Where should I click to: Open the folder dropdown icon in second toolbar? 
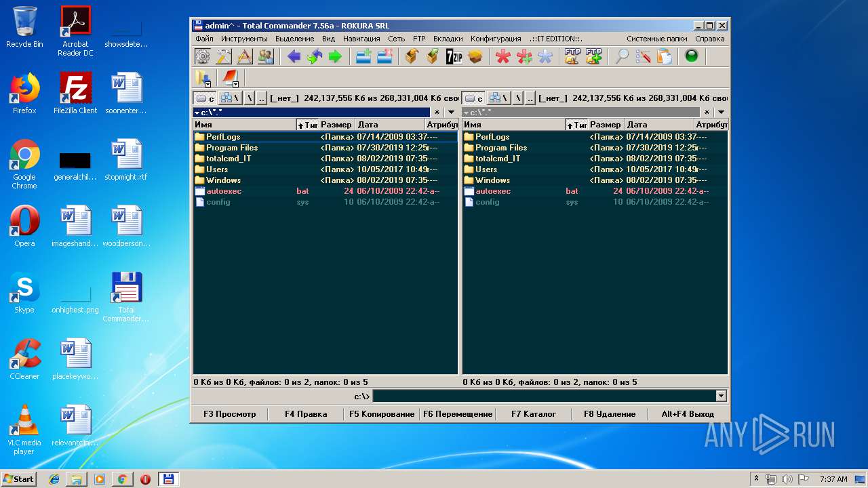(x=203, y=78)
